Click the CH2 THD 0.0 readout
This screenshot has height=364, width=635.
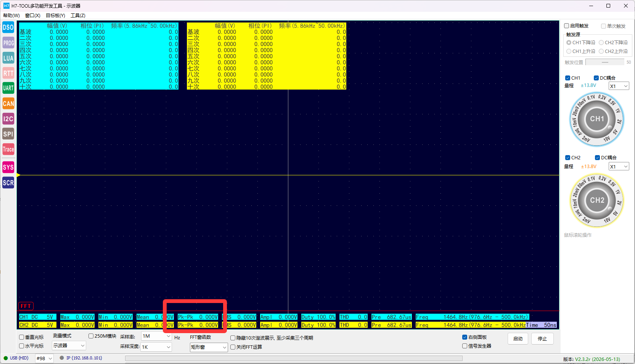tap(354, 325)
